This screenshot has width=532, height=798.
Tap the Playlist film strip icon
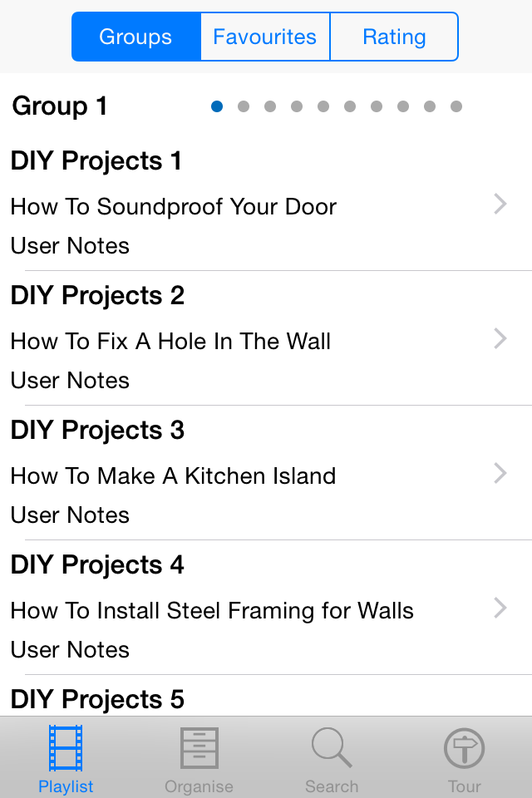pyautogui.click(x=66, y=748)
